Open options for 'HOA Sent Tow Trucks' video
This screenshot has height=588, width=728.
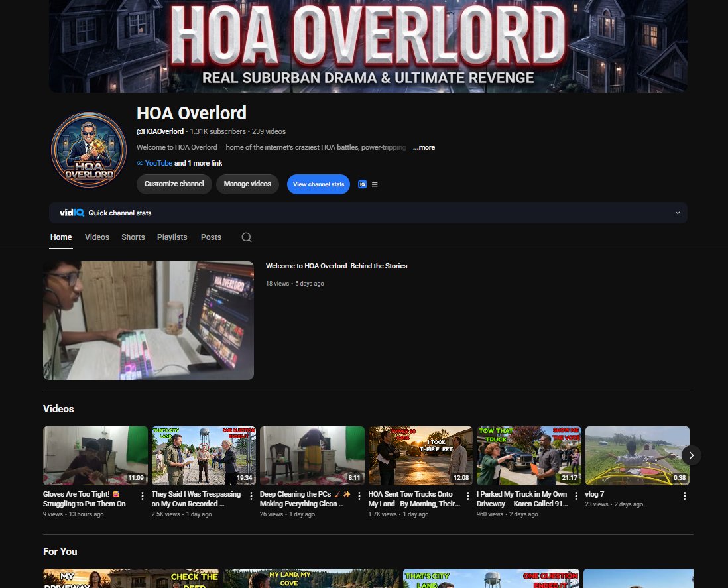pos(468,496)
